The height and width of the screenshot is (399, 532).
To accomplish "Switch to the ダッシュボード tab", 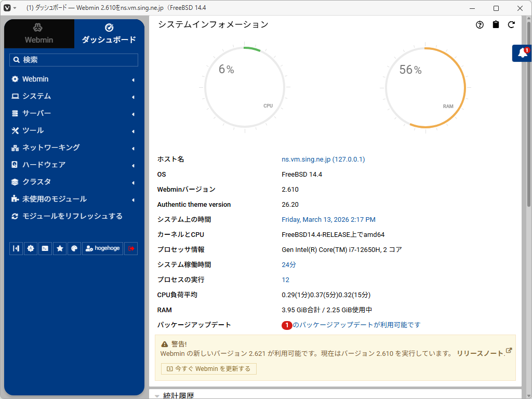I will 109,34.
